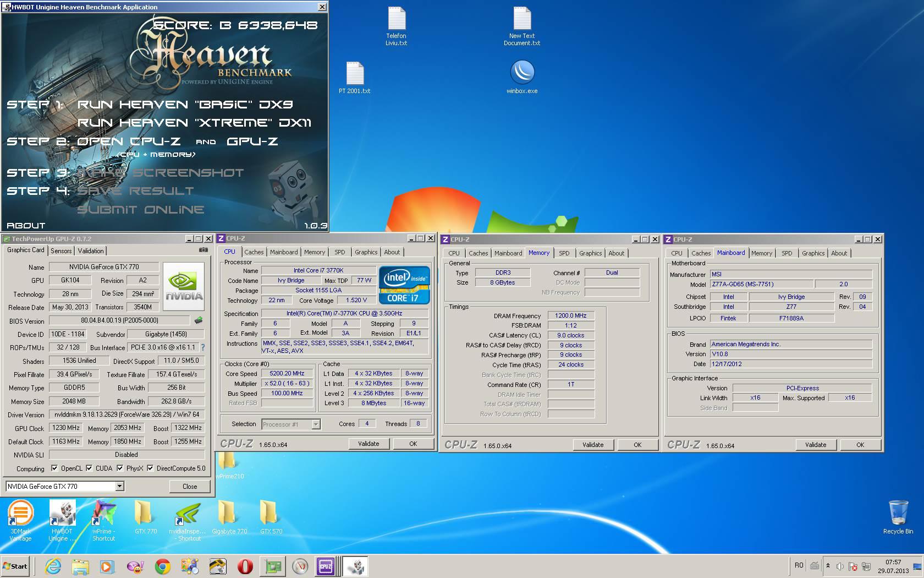The height and width of the screenshot is (578, 924).
Task: Click the GPU-Z screenshot camera icon
Action: [x=204, y=250]
